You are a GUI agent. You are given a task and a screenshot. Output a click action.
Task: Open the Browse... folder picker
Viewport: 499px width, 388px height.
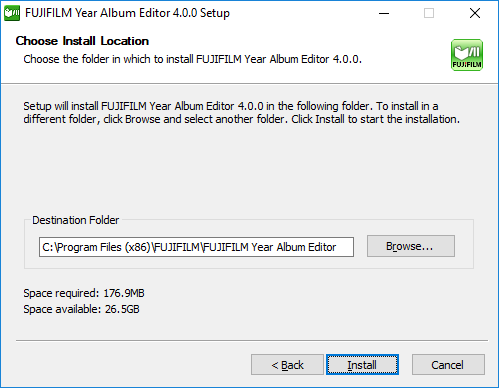tap(411, 246)
